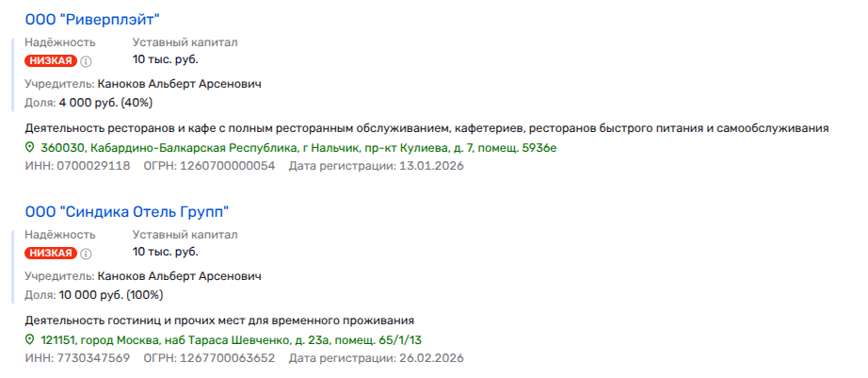Click the info icon under Риверплэйт reliability
The height and width of the screenshot is (378, 868).
point(87,61)
